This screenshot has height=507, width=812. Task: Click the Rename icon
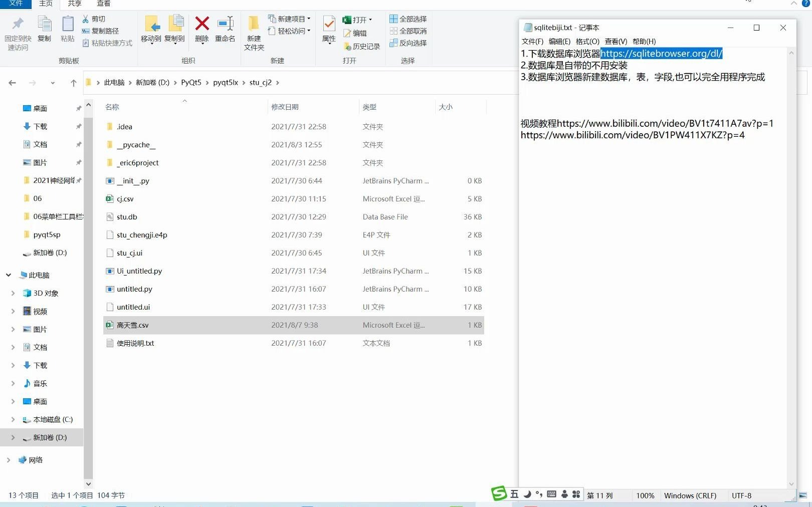(x=225, y=24)
